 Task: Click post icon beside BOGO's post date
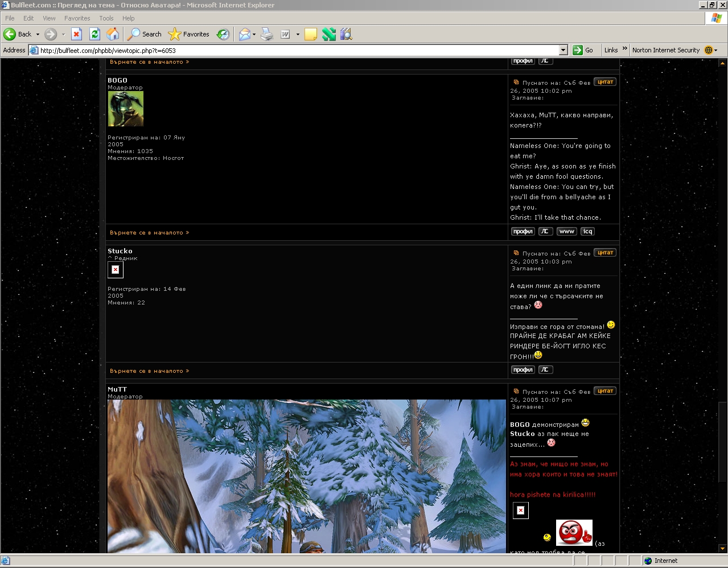(x=516, y=82)
